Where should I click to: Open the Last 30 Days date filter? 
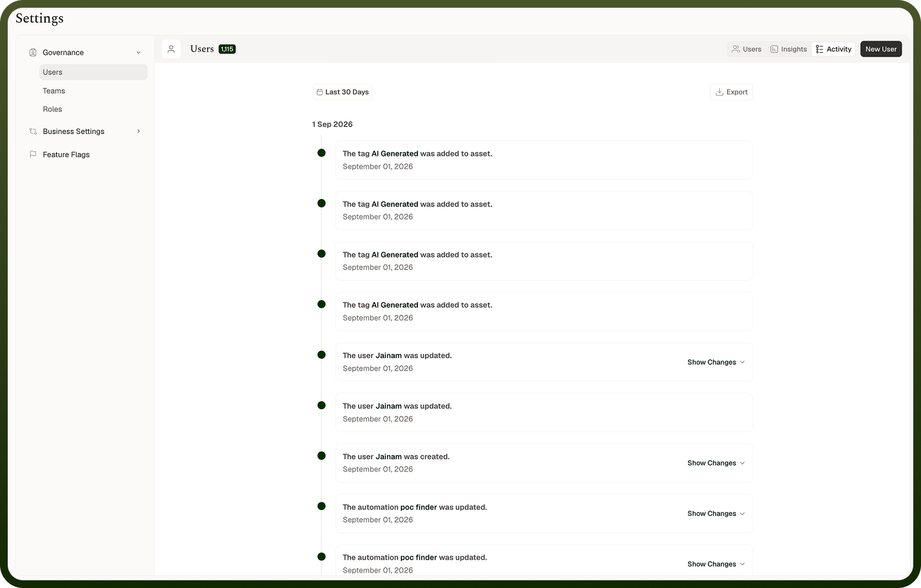click(343, 92)
